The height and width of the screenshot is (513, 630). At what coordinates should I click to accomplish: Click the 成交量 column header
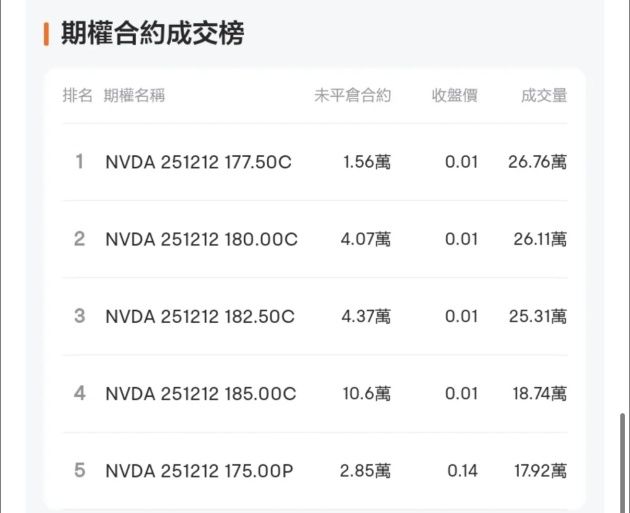click(x=544, y=96)
